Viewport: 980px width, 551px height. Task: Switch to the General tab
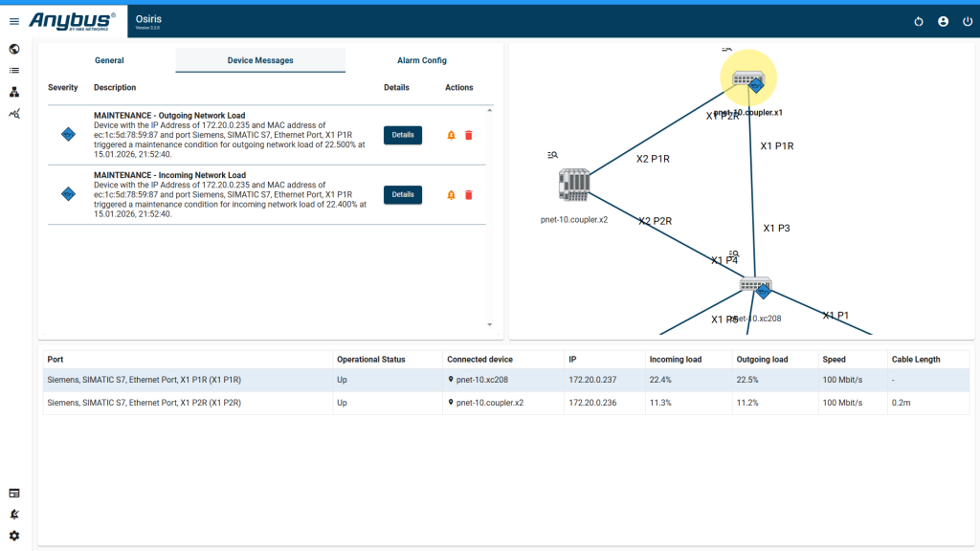coord(109,60)
